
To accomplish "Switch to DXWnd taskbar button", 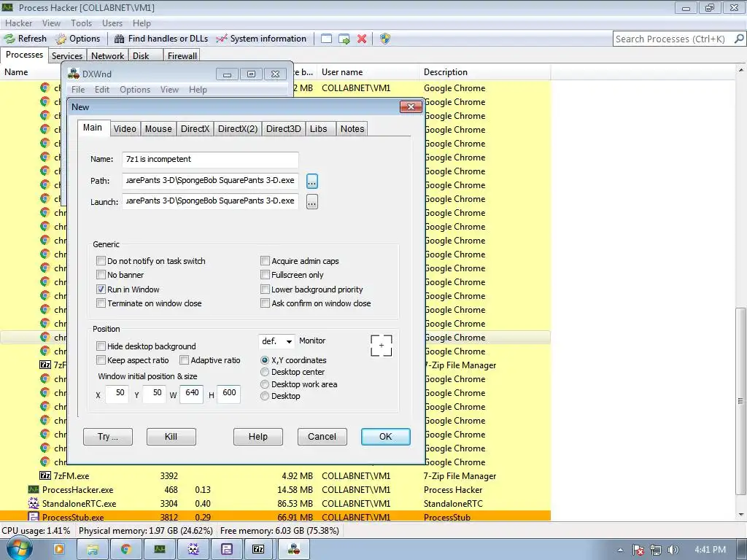I will [294, 549].
